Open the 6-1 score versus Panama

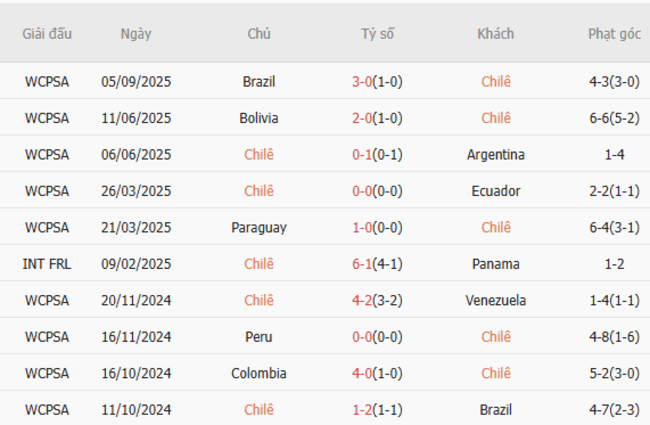(x=362, y=264)
